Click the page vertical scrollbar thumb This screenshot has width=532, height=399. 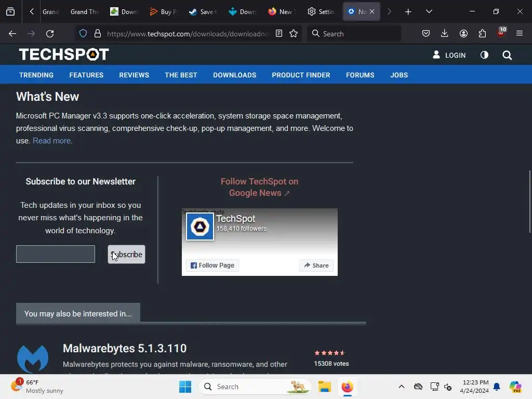[x=529, y=202]
